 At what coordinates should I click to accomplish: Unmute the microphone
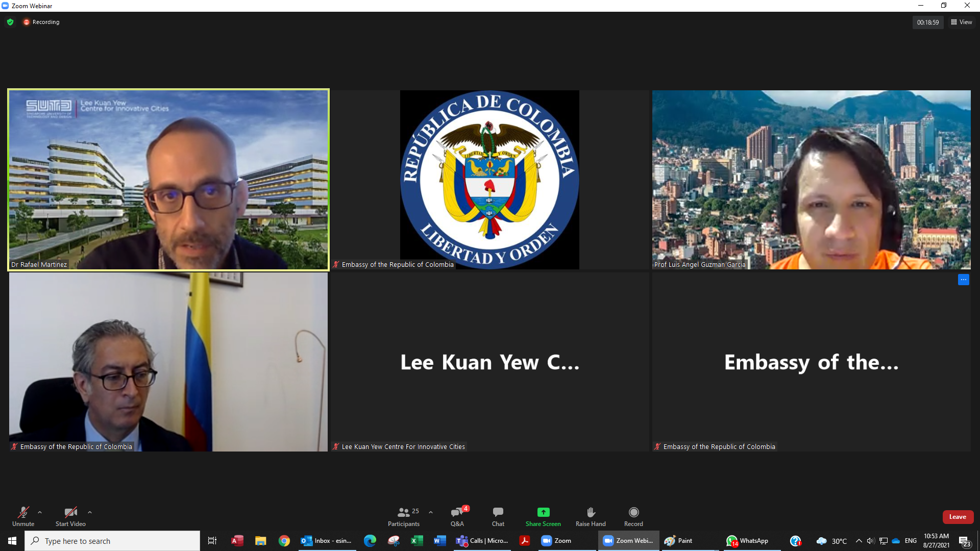tap(23, 516)
